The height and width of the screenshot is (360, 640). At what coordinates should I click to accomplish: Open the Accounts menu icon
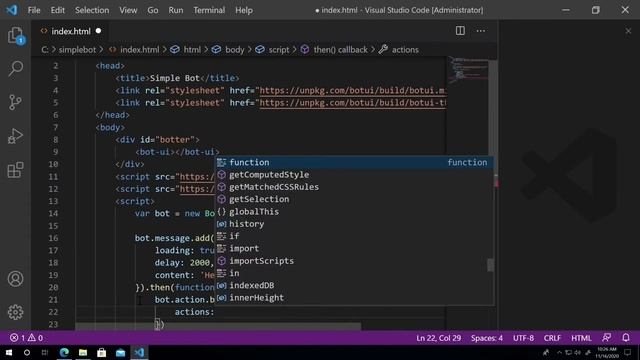(16, 279)
